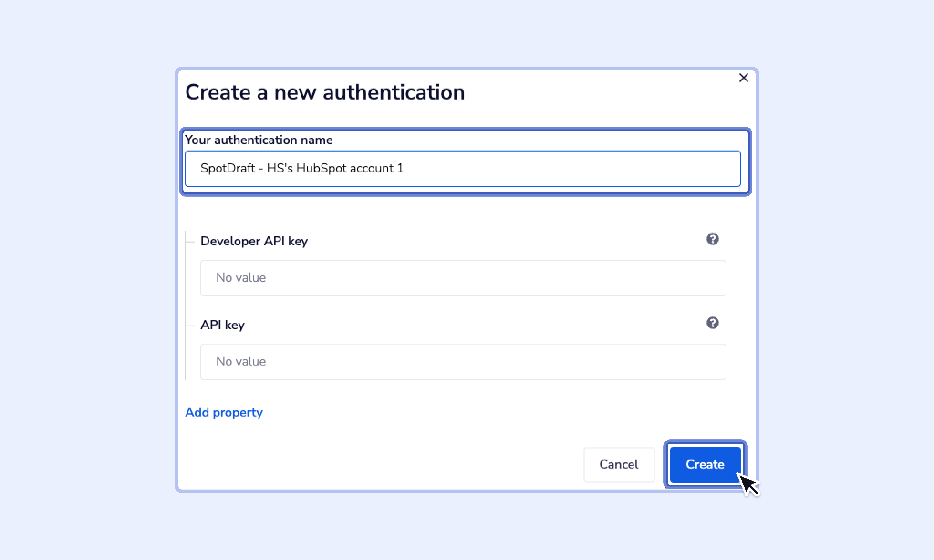Click "No value" placeholder under Developer API key

click(x=241, y=278)
